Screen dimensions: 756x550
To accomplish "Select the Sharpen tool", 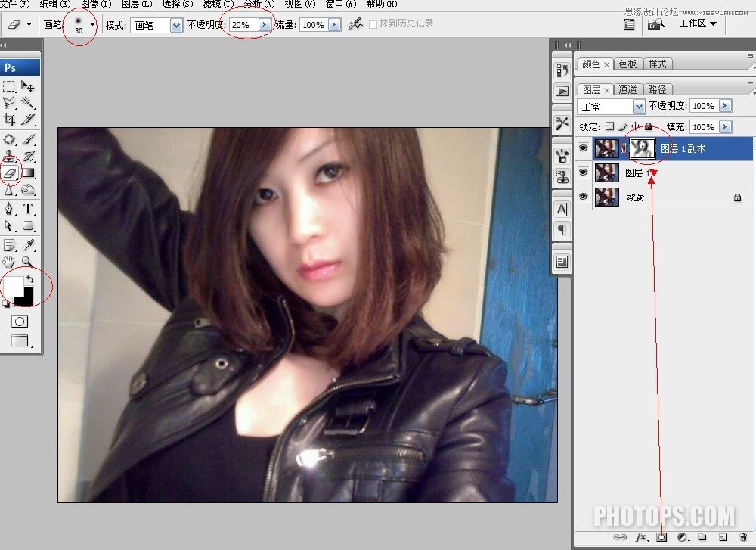I will tap(9, 190).
